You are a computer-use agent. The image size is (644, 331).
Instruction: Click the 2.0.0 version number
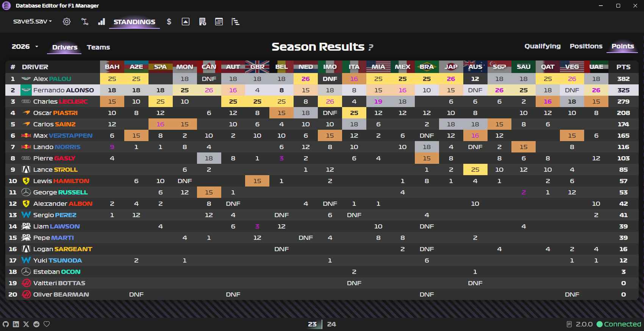[584, 324]
